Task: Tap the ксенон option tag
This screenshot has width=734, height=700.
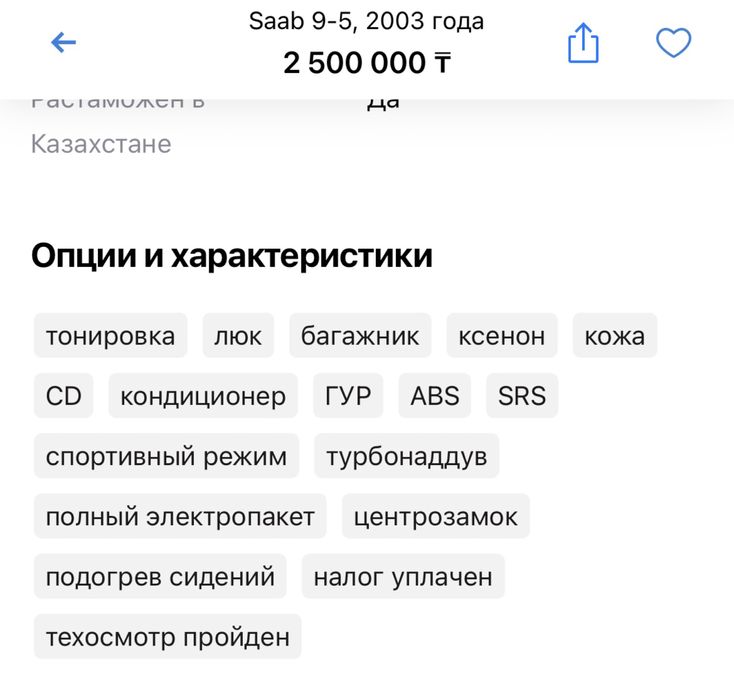Action: [501, 336]
